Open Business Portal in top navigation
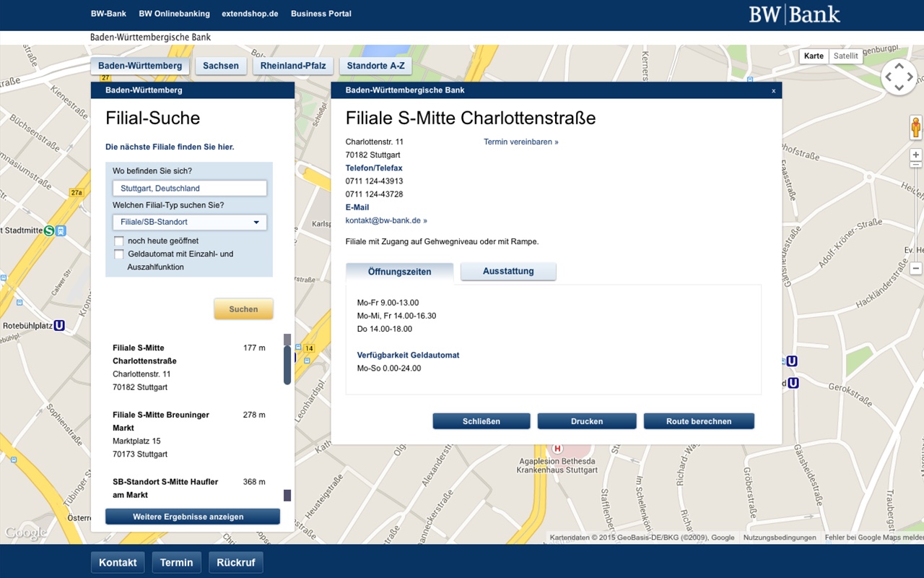Viewport: 924px width, 578px height. tap(321, 14)
